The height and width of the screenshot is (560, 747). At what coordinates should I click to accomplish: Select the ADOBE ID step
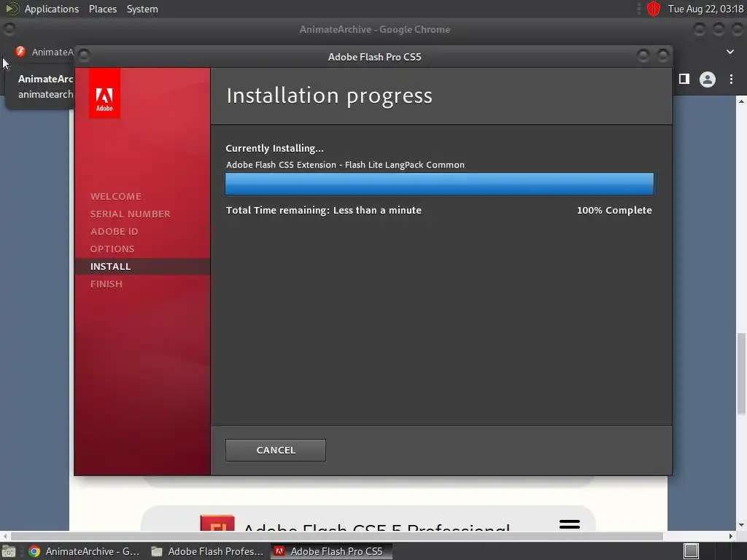coord(115,231)
